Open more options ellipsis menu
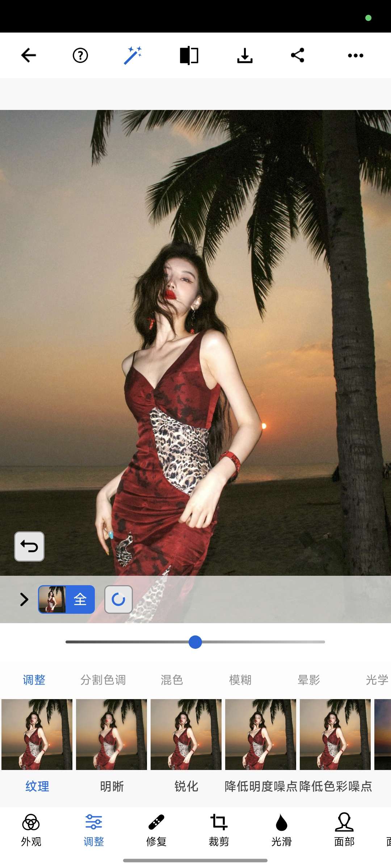Image resolution: width=391 pixels, height=868 pixels. point(356,55)
